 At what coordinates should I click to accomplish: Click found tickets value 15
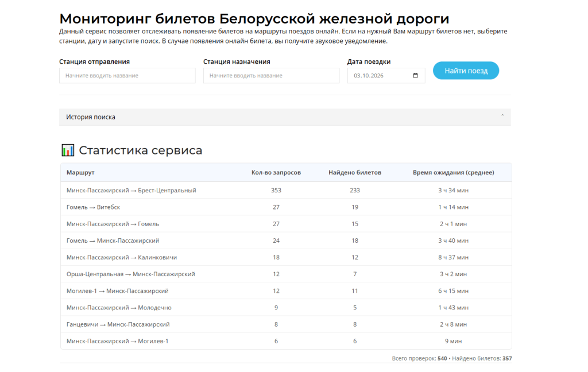(355, 224)
